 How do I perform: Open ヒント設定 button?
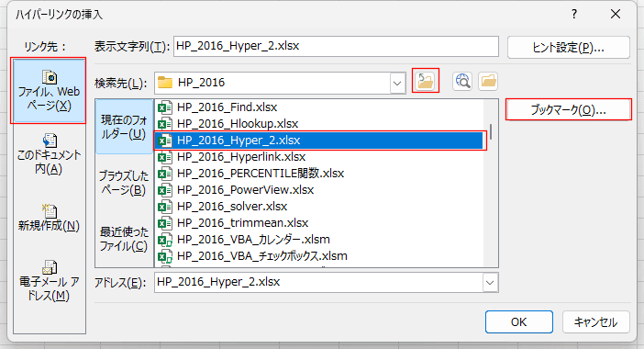tap(569, 47)
